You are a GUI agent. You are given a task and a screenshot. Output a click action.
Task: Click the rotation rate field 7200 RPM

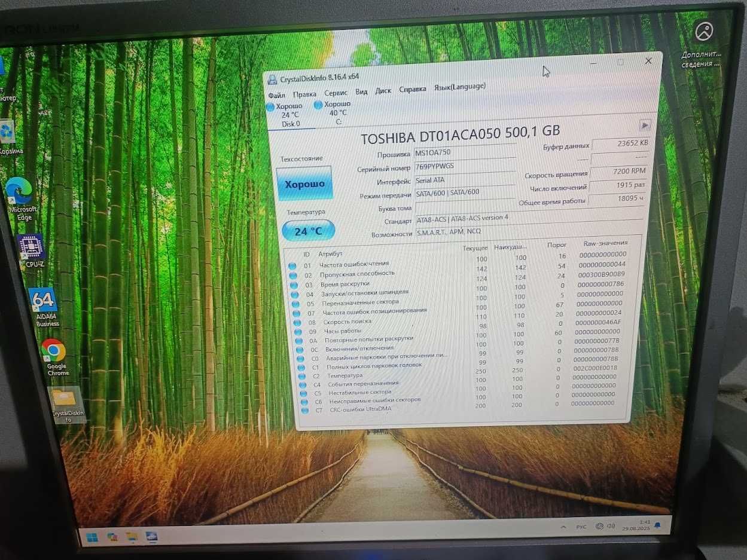click(620, 172)
